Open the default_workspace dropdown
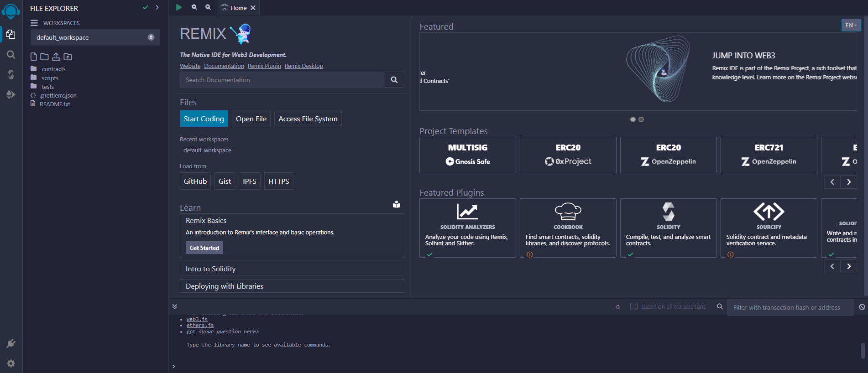868x373 pixels. point(95,37)
